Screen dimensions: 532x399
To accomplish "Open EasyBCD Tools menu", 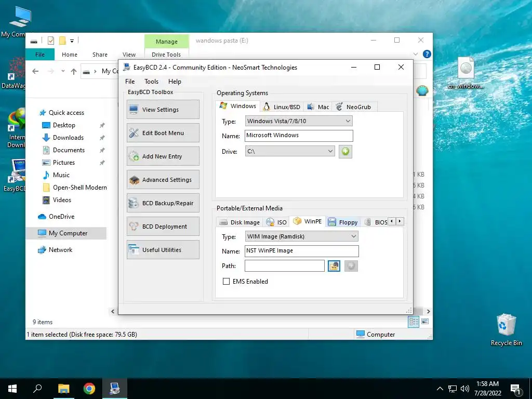I will 151,82.
